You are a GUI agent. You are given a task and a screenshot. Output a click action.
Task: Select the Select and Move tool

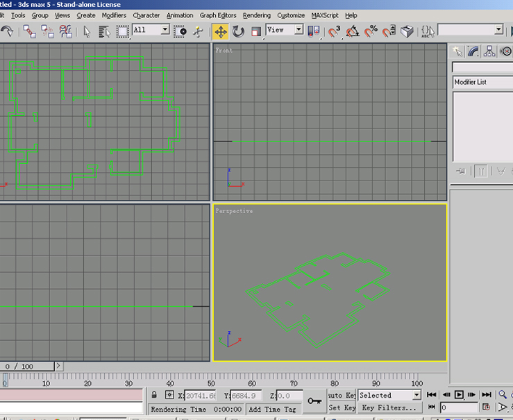[220, 31]
